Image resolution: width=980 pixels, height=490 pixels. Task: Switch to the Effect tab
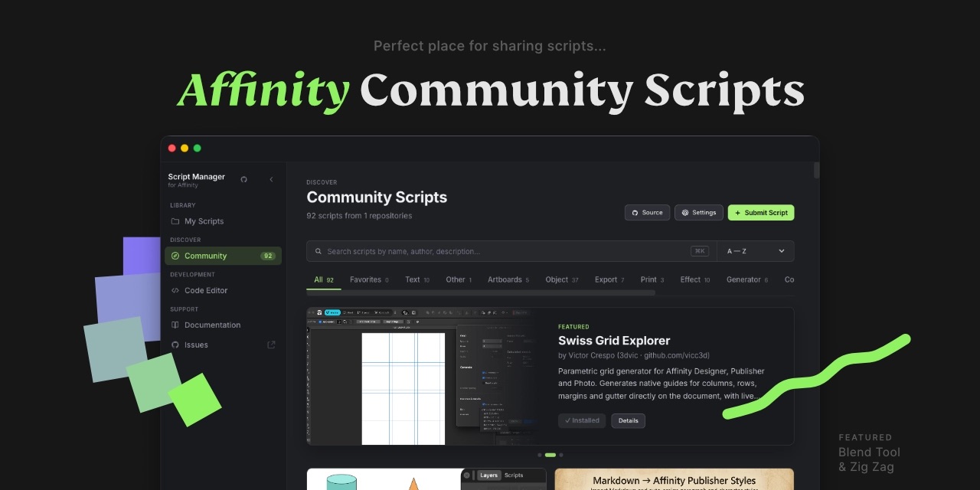tap(695, 279)
